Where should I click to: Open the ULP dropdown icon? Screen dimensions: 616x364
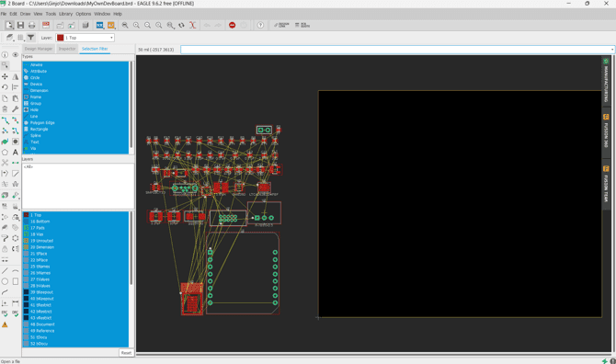point(111,25)
